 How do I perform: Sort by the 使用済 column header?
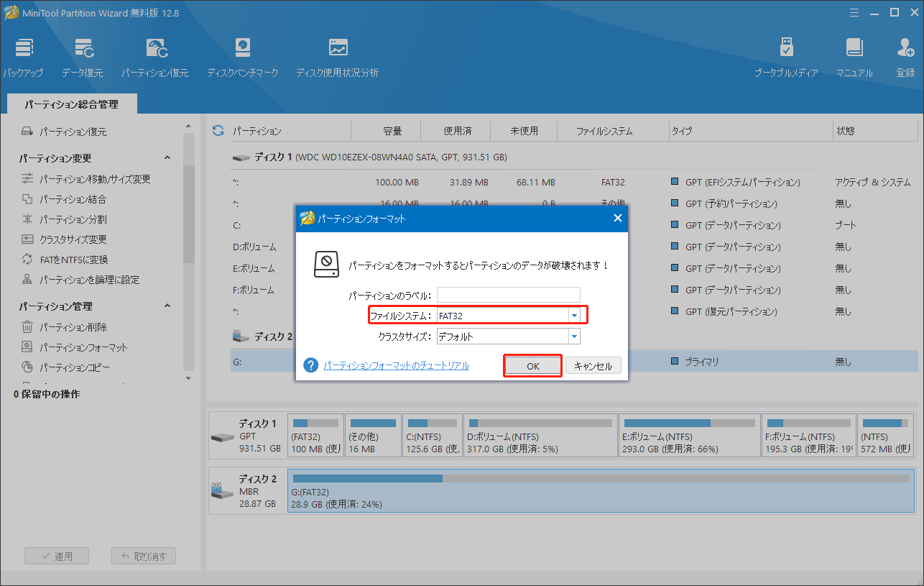coord(457,131)
